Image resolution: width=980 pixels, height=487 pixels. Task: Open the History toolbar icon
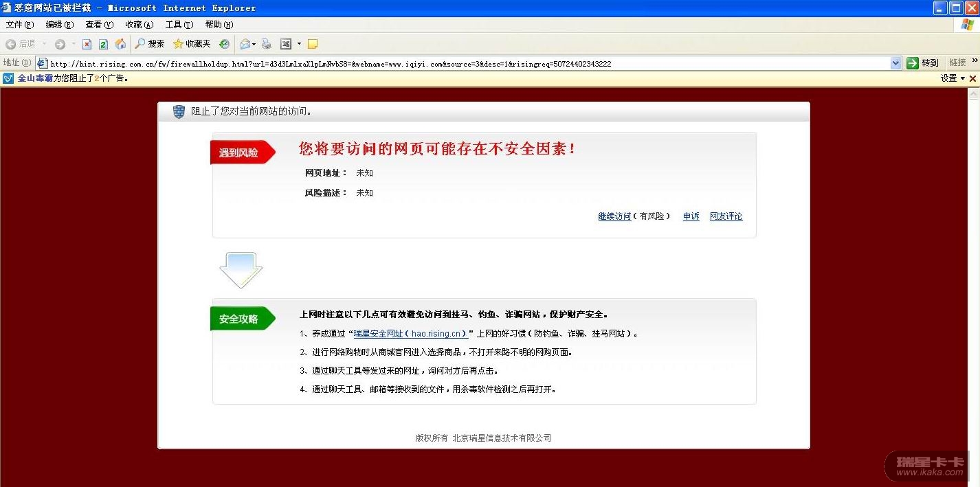225,44
